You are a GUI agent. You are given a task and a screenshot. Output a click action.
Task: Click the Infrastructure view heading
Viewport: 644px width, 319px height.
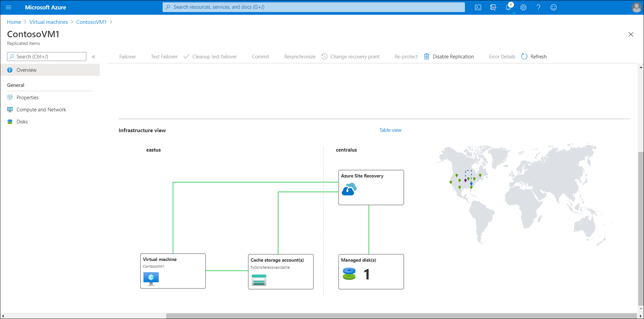point(142,130)
